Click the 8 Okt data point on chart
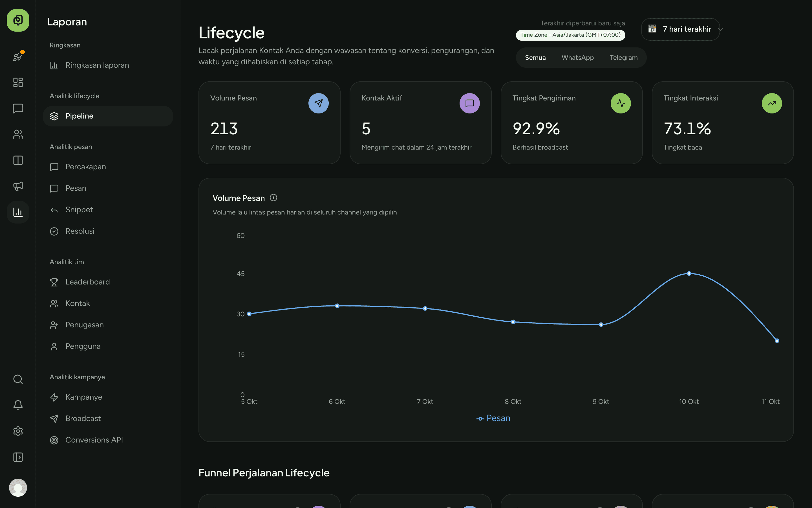This screenshot has height=508, width=812. [513, 322]
